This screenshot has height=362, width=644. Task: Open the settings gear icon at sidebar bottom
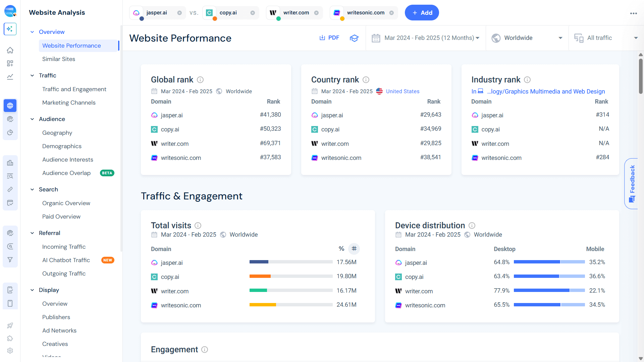point(10,351)
